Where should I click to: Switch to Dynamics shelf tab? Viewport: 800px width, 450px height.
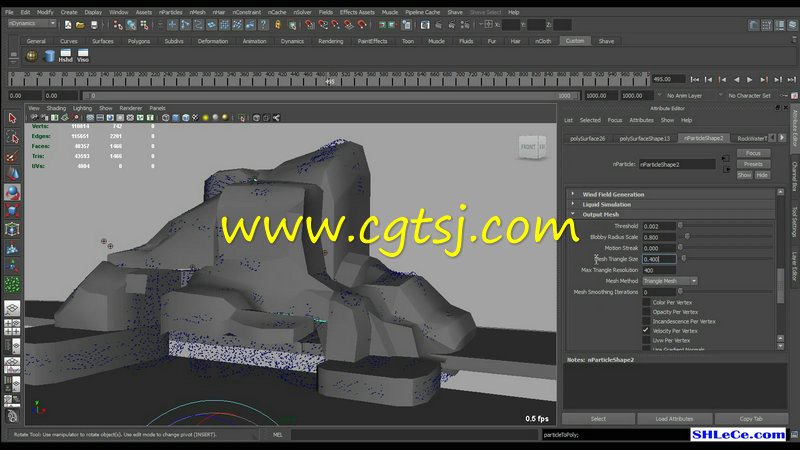[292, 41]
